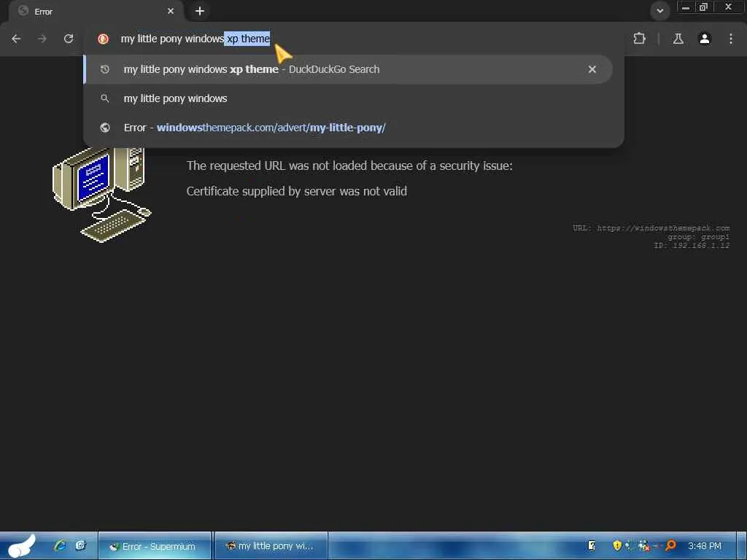Click the 'IP: 192.168.1.12' text
The width and height of the screenshot is (747, 560).
(x=692, y=245)
